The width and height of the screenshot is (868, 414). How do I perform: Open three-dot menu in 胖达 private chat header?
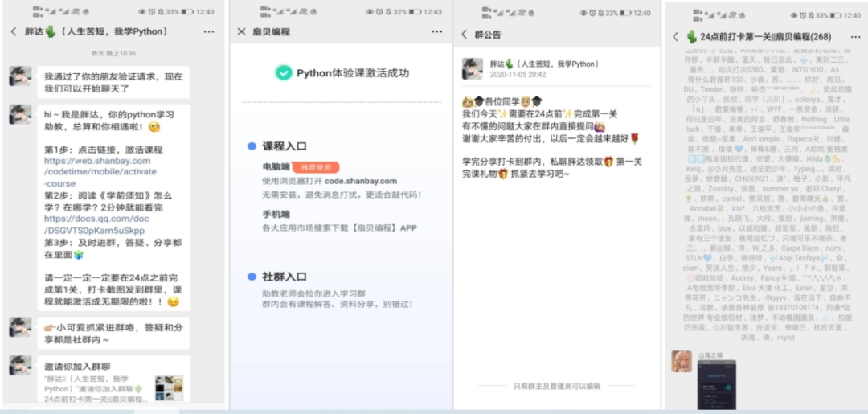209,31
